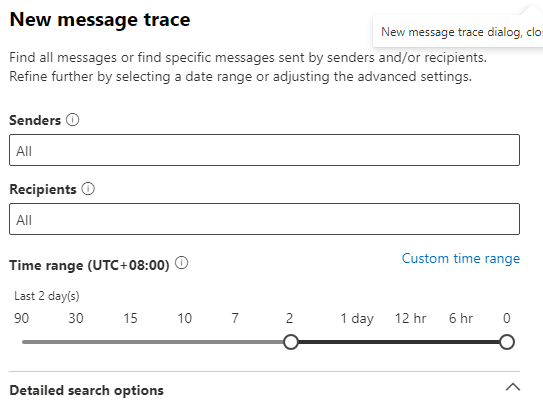Click the New message trace dialog tooltip

click(458, 32)
